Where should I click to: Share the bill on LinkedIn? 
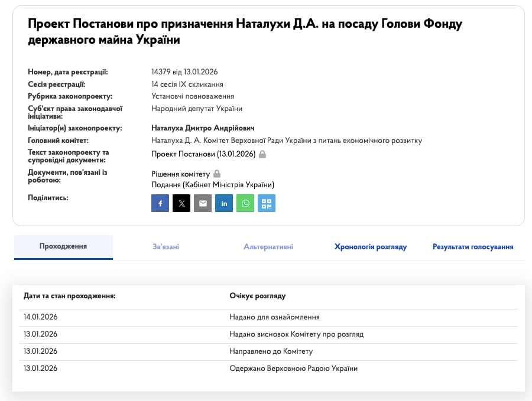pyautogui.click(x=224, y=203)
